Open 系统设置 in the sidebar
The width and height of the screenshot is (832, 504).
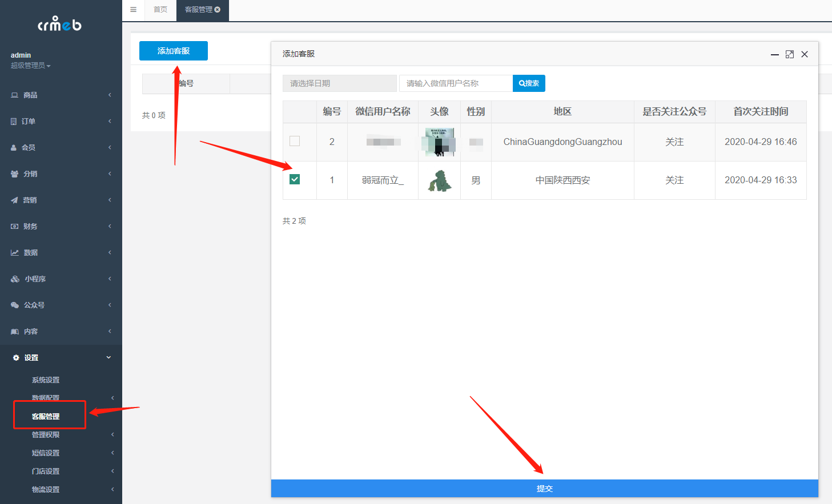tap(46, 380)
